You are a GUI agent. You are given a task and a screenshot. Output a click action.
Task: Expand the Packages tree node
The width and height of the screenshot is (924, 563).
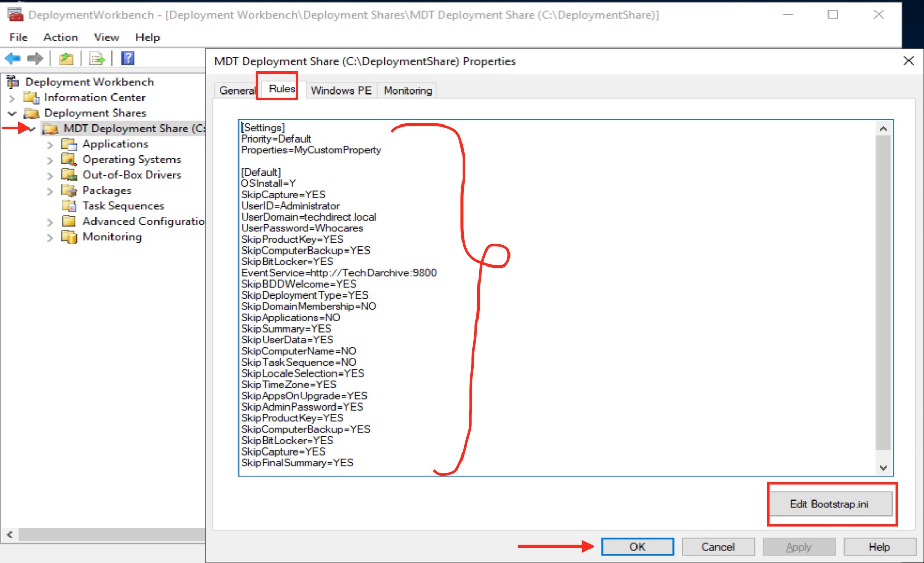(50, 191)
